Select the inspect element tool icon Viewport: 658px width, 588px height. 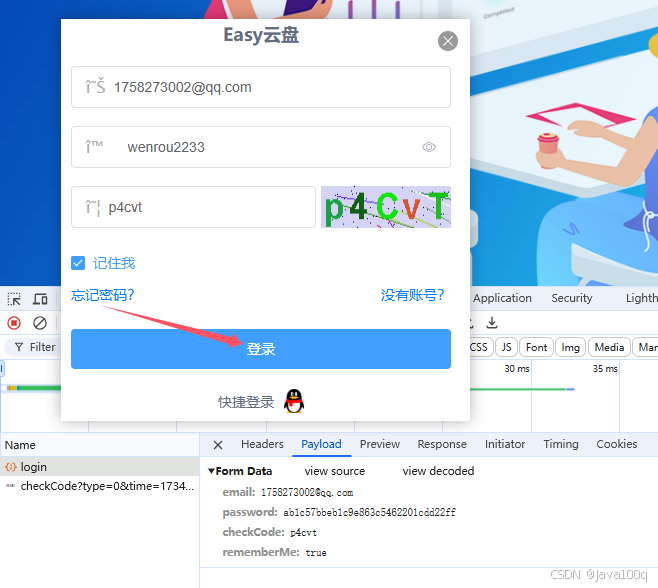pyautogui.click(x=14, y=299)
